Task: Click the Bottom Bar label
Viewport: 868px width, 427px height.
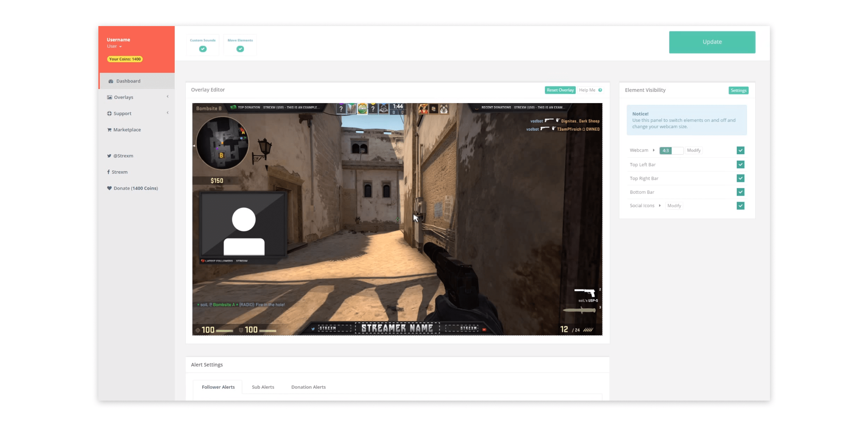Action: (x=642, y=192)
